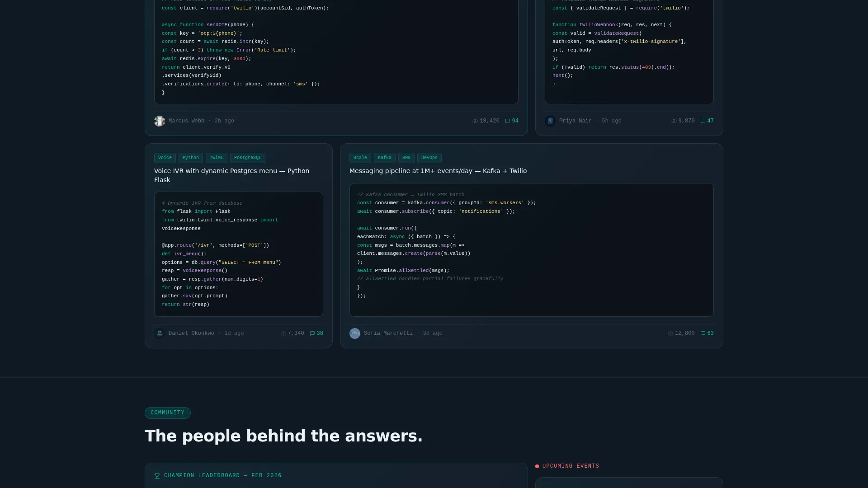Click the 38 comments count

click(x=320, y=333)
